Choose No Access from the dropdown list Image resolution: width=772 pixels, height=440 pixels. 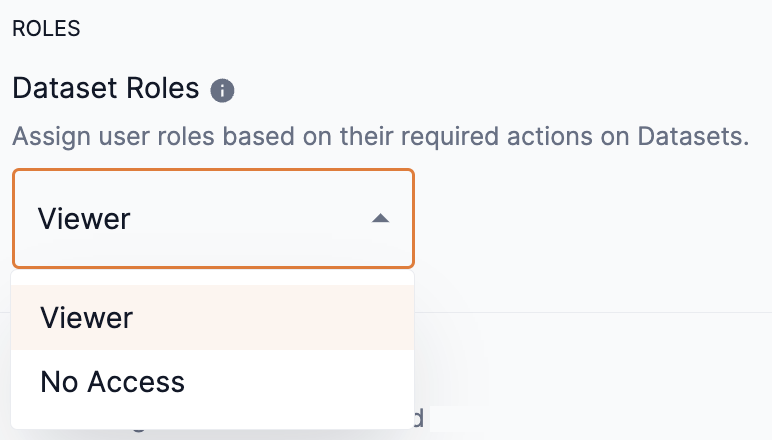pyautogui.click(x=113, y=381)
